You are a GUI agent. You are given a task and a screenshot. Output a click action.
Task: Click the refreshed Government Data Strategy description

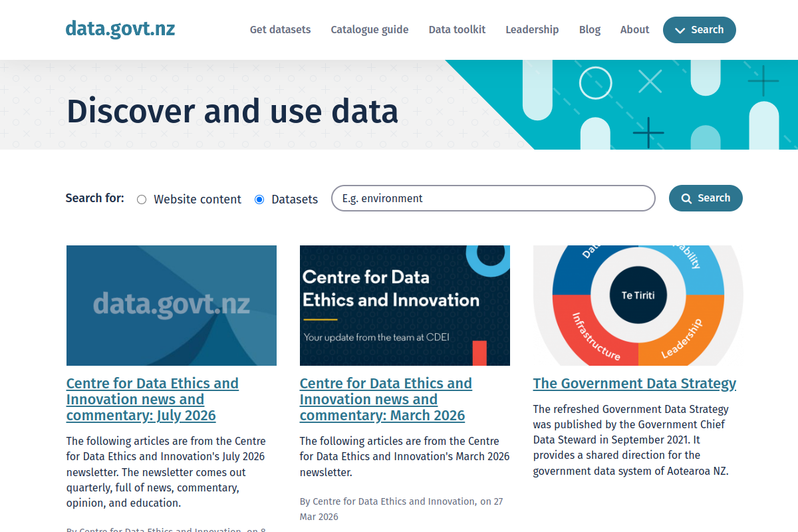click(x=631, y=440)
